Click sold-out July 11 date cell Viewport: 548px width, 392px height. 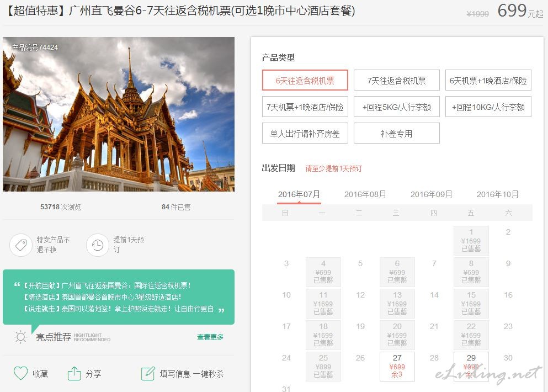[x=323, y=304]
